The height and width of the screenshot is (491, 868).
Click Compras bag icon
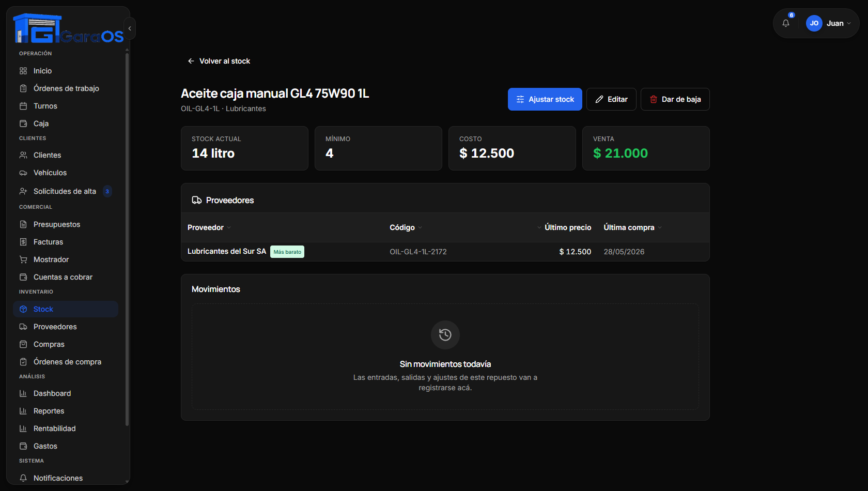click(23, 344)
